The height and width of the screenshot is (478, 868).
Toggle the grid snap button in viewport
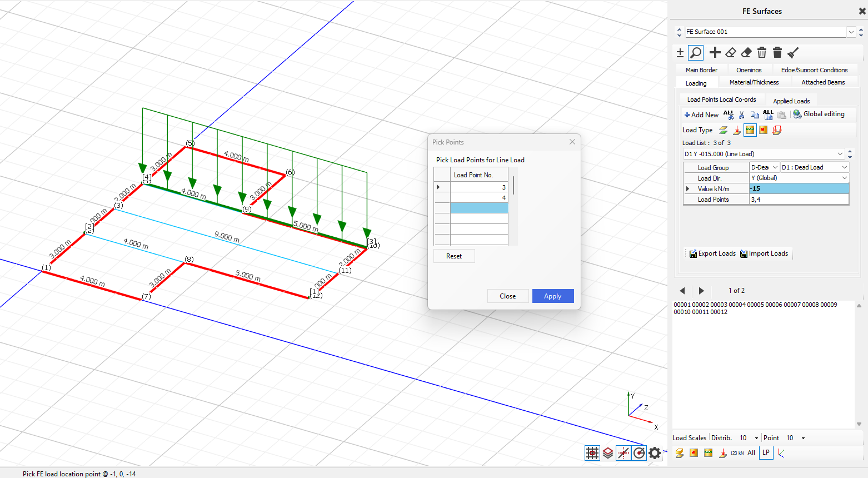(x=592, y=453)
